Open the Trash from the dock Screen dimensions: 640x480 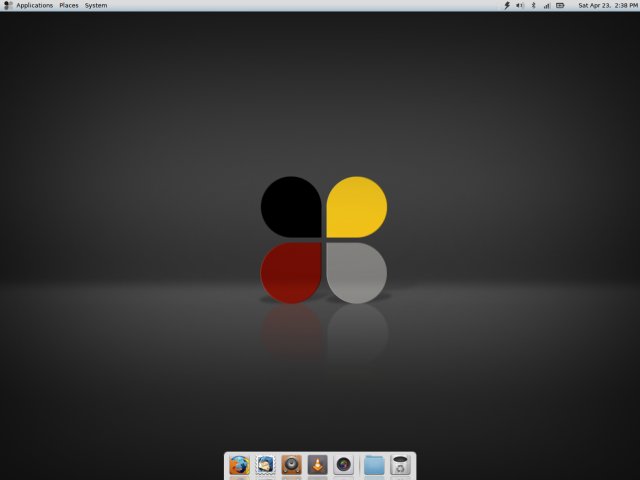coord(400,465)
